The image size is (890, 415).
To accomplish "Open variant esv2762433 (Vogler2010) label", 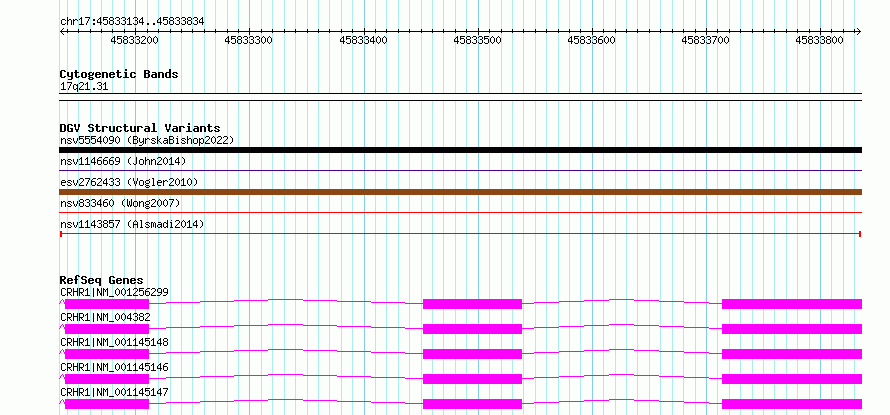I will (x=129, y=182).
